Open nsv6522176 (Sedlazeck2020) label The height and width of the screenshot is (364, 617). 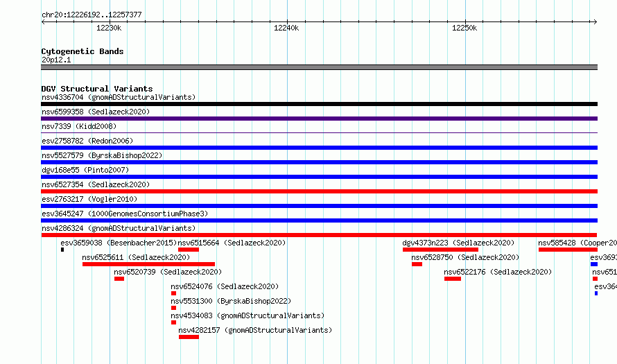498,272
